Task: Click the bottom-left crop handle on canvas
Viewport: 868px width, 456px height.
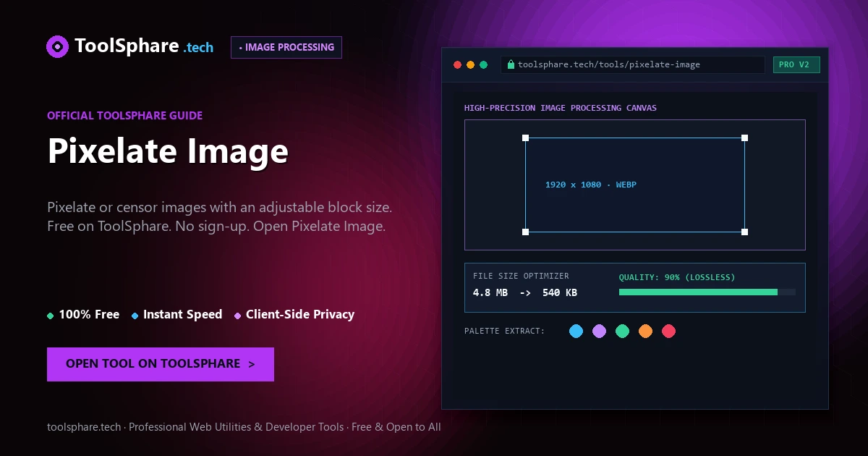Action: coord(526,232)
